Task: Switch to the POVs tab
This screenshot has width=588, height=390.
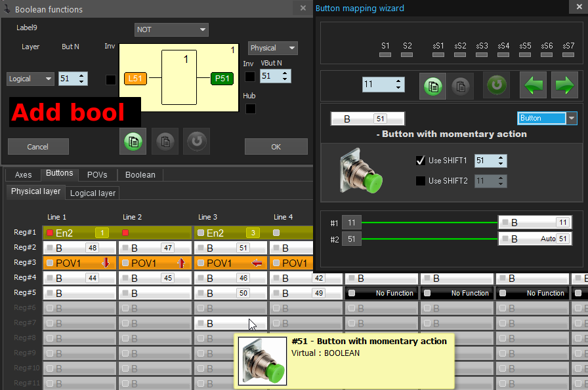Action: pos(97,175)
